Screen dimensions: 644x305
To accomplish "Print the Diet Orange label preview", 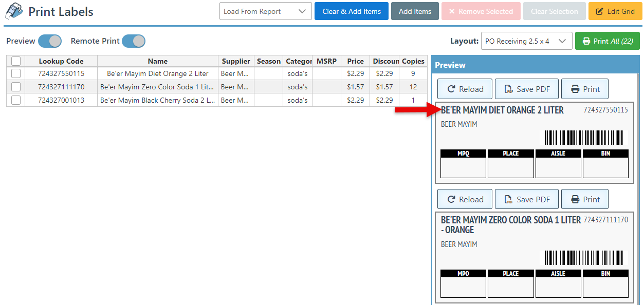I will [584, 89].
